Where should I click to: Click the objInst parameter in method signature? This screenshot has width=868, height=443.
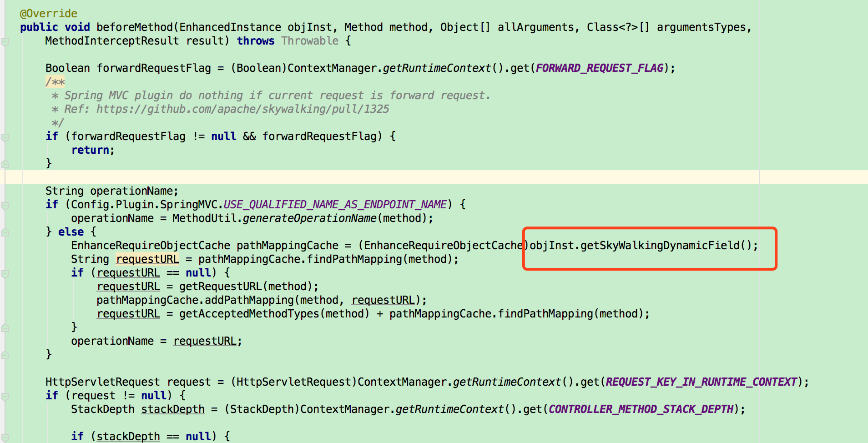310,27
